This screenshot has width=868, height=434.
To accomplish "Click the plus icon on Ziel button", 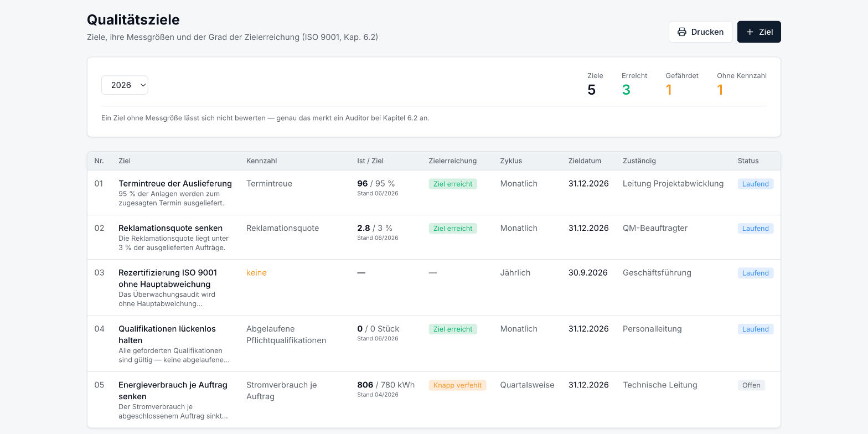I will pos(750,32).
